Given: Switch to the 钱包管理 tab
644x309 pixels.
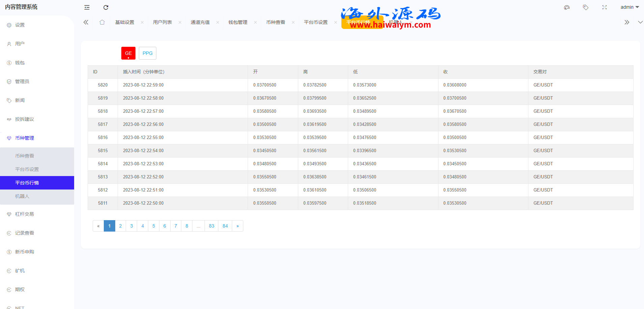Looking at the screenshot, I should click(x=238, y=22).
